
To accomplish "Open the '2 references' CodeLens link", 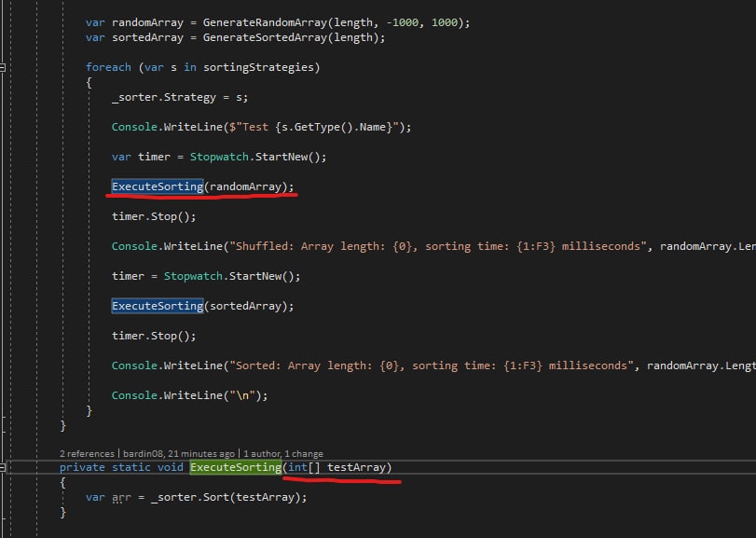I will click(x=87, y=454).
